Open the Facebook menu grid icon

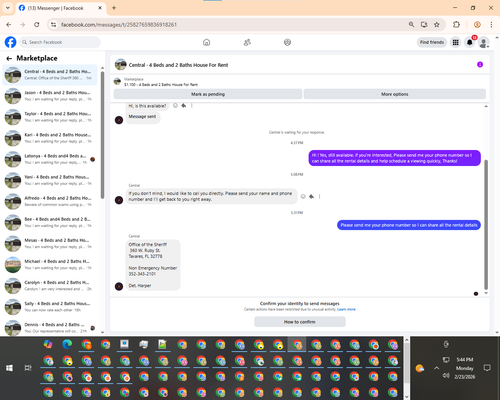455,42
